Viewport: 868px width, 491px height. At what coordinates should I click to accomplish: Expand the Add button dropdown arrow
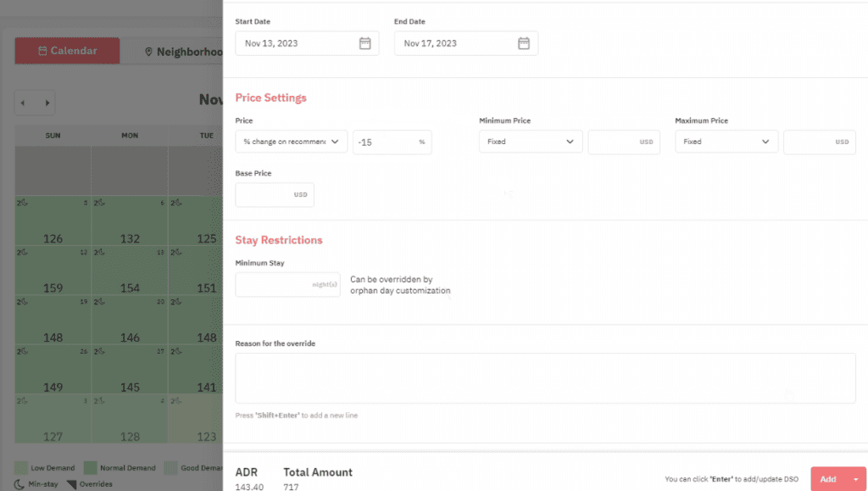click(x=855, y=479)
